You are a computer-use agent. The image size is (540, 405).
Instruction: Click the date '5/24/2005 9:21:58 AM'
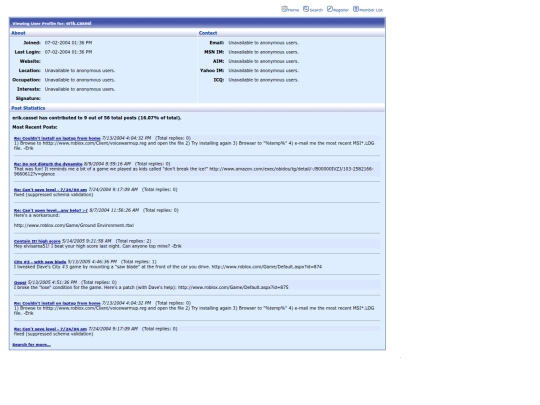pos(87,241)
